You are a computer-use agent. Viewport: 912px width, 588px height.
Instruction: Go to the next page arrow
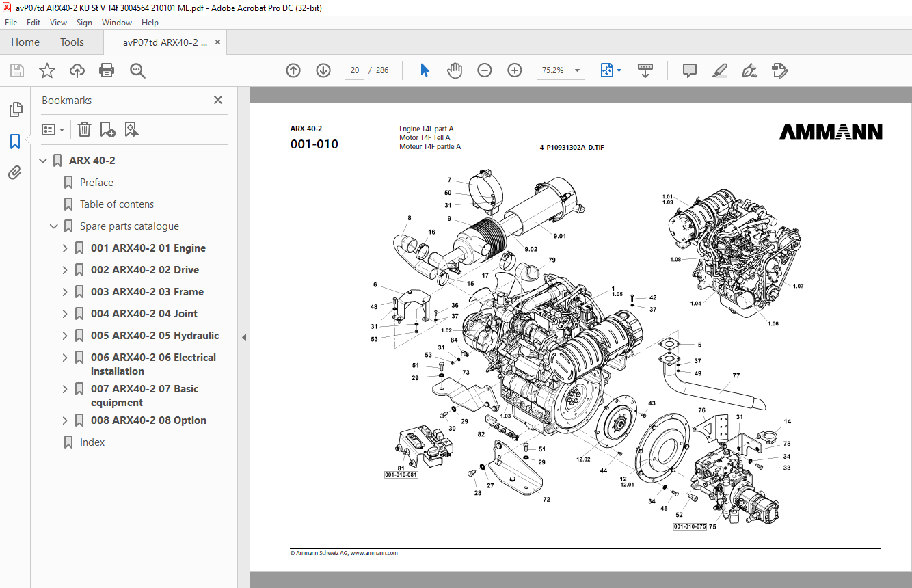(x=323, y=70)
